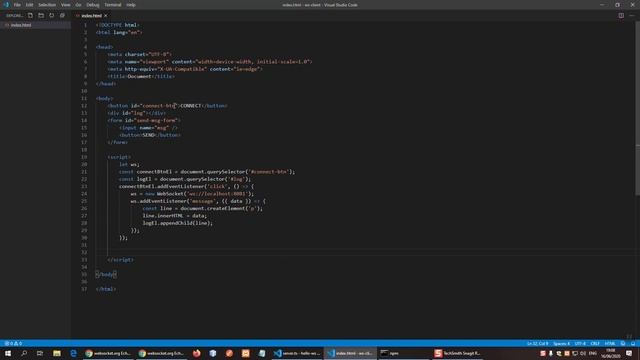
Task: Create a new folder in Explorer
Action: tap(41, 16)
